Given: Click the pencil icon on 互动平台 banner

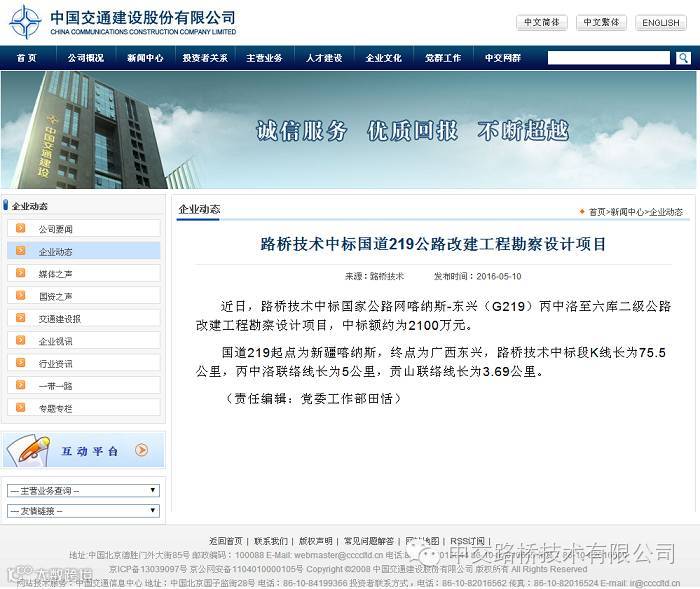Looking at the screenshot, I should pos(31,449).
